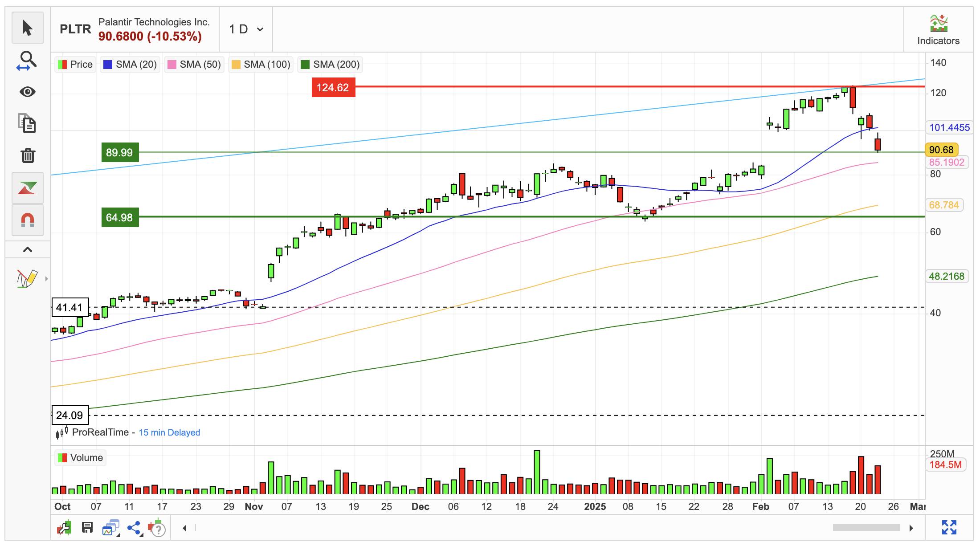Image resolution: width=980 pixels, height=546 pixels.
Task: Click the Palantir Technologies Inc. name
Action: tap(154, 22)
